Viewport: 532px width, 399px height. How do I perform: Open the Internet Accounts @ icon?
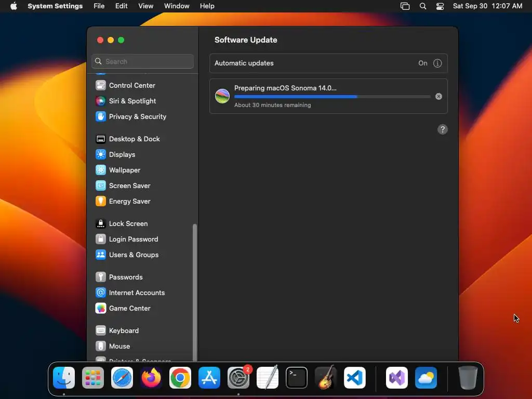point(100,293)
